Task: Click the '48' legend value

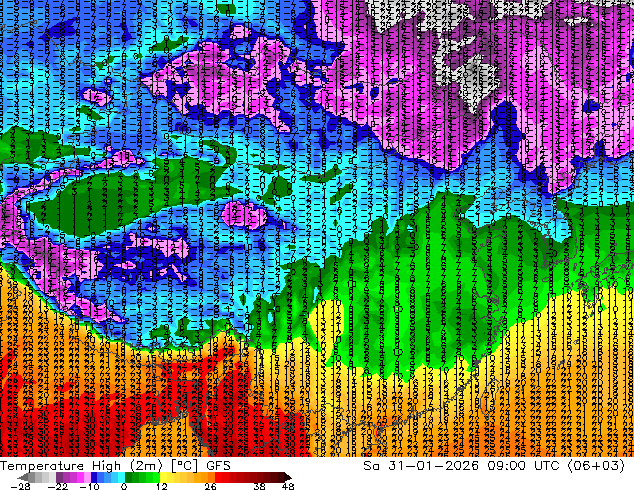Action: coord(288,486)
